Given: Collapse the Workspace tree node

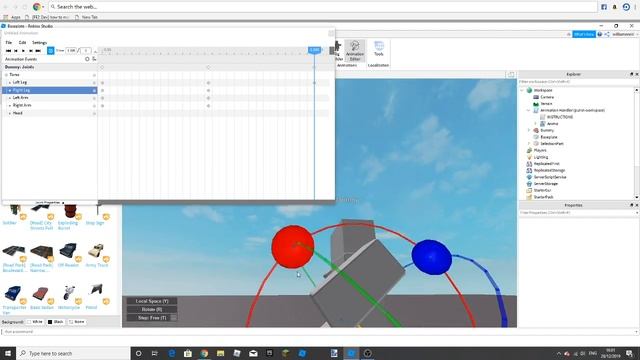Looking at the screenshot, I should point(522,90).
